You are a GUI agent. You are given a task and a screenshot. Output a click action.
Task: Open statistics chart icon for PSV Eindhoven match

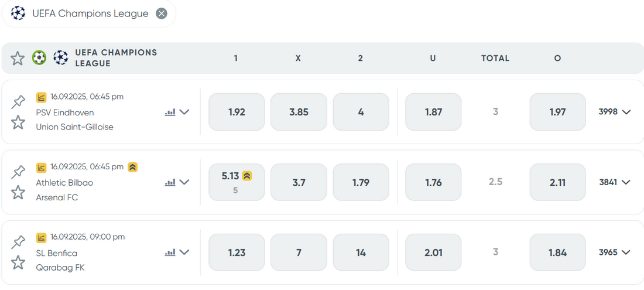coord(42,97)
